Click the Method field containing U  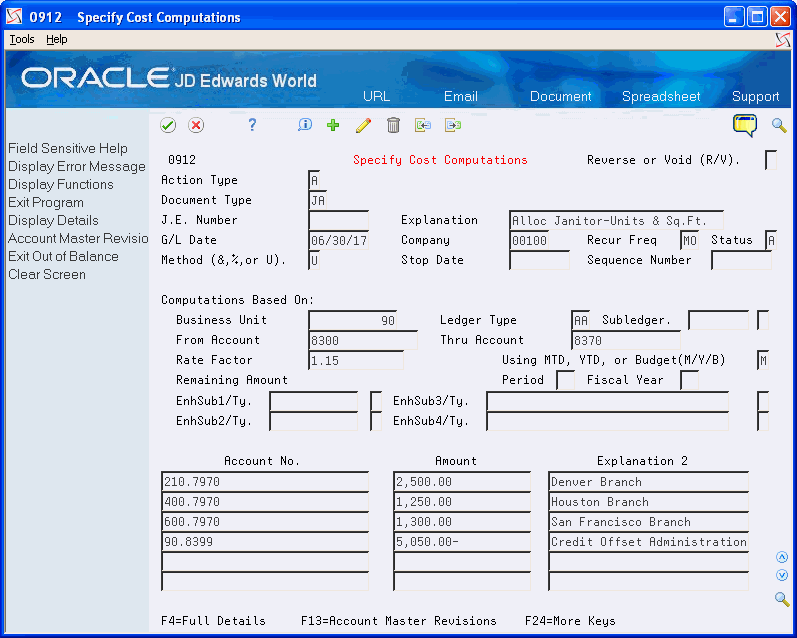click(x=314, y=260)
